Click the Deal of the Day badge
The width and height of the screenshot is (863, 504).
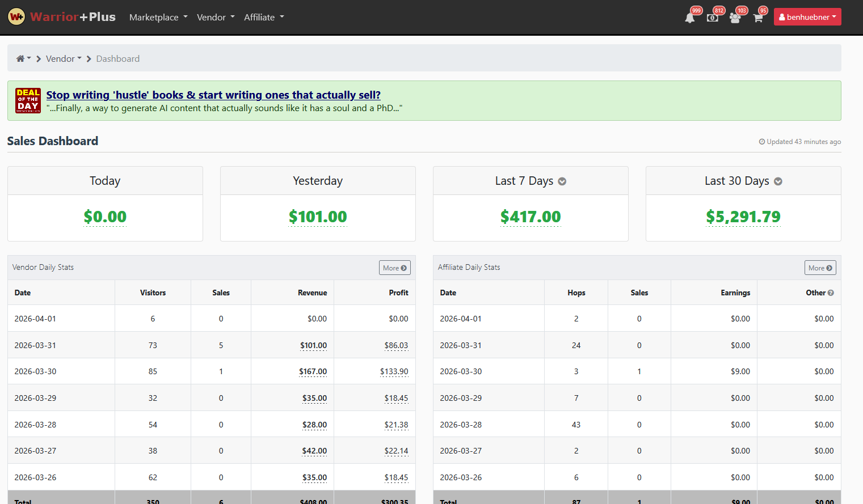tap(27, 100)
